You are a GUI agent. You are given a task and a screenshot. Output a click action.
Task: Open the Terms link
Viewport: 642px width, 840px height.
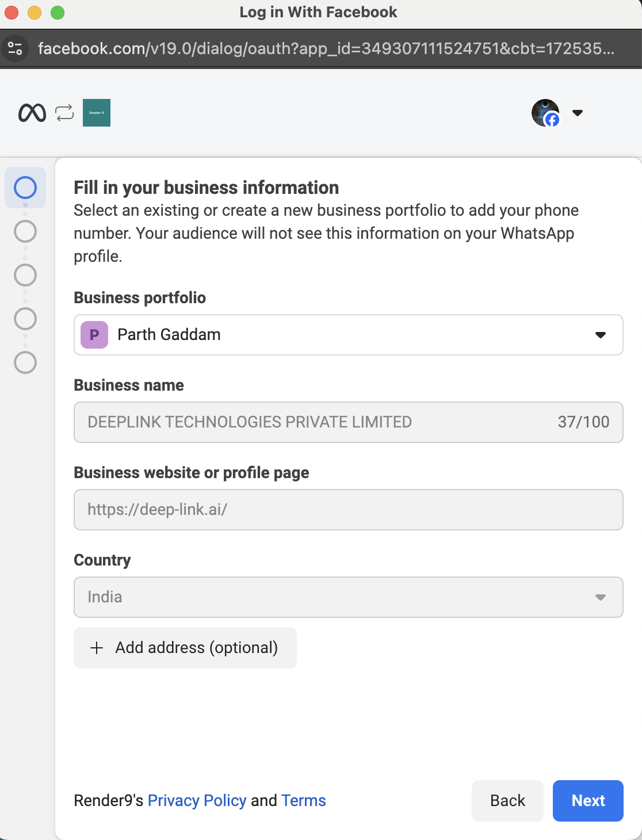304,800
